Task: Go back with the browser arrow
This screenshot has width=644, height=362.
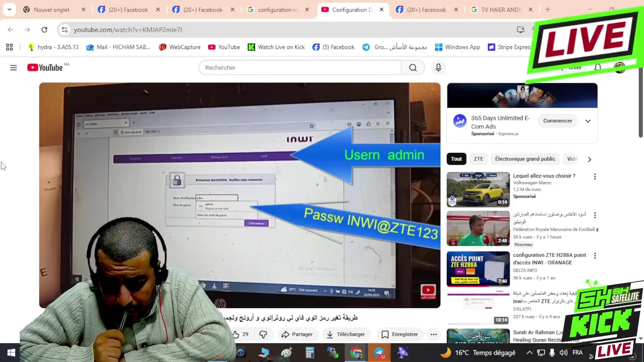Action: pos(11,30)
